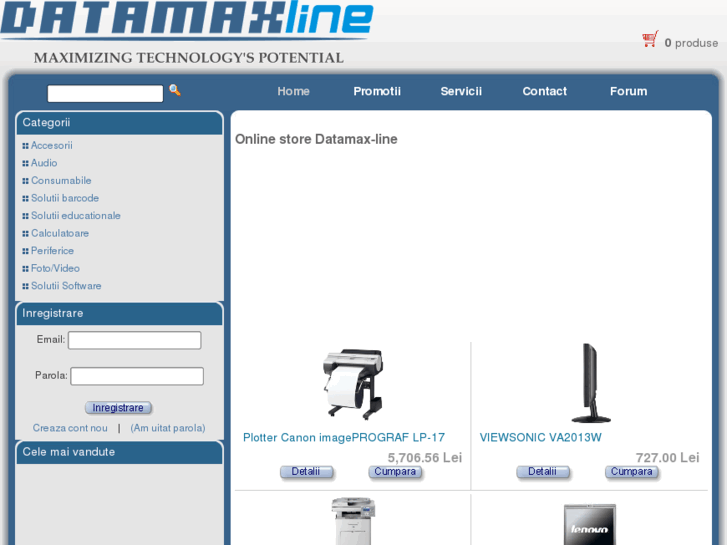Open the Forum link in navigation
The height and width of the screenshot is (545, 727).
(x=628, y=91)
